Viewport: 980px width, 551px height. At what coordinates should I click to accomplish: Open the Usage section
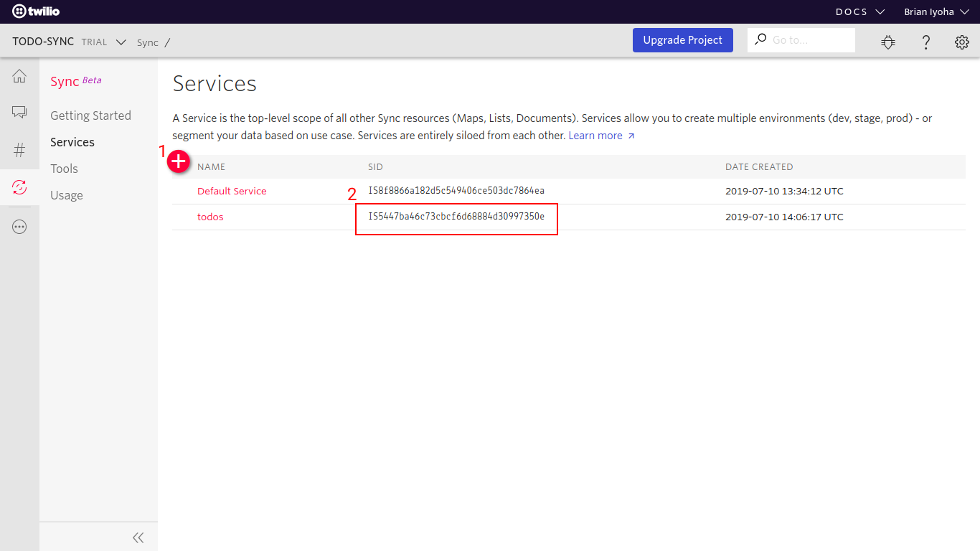67,195
